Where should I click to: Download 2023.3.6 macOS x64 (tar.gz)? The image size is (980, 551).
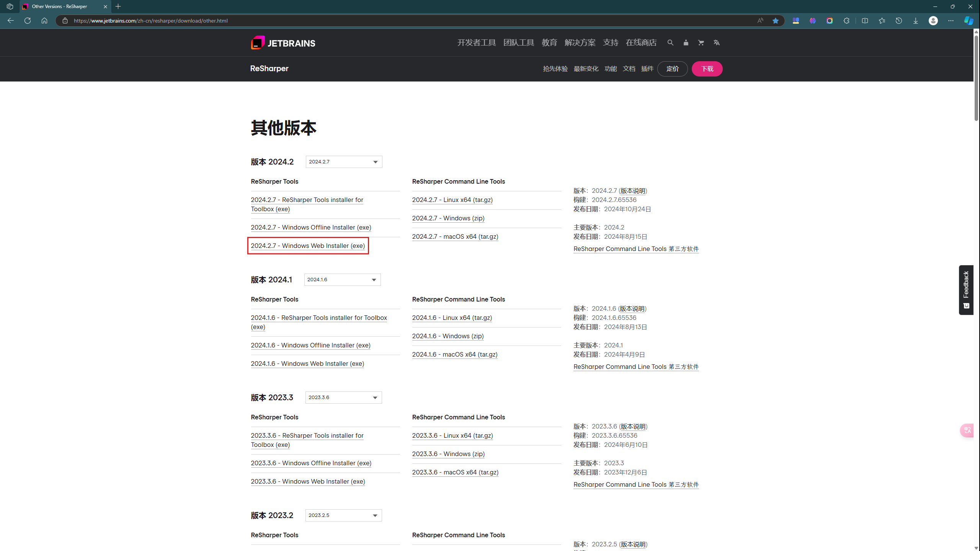point(455,472)
